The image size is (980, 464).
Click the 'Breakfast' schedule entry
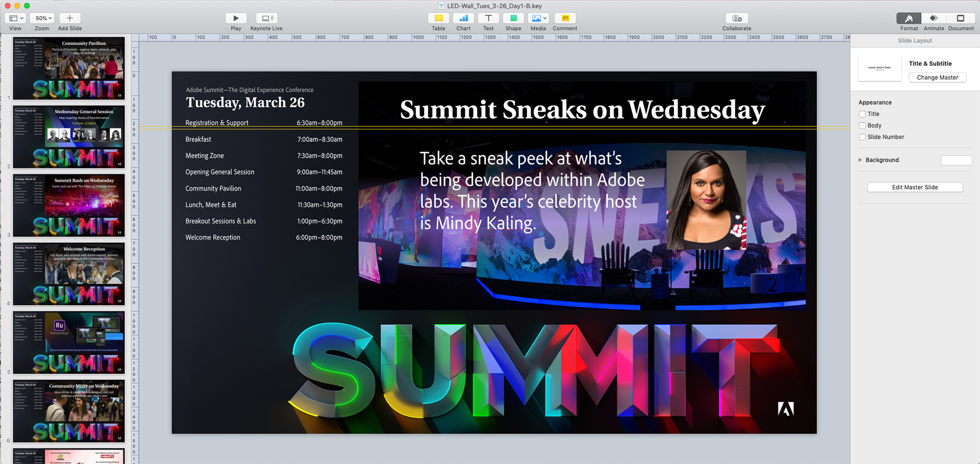coord(198,139)
